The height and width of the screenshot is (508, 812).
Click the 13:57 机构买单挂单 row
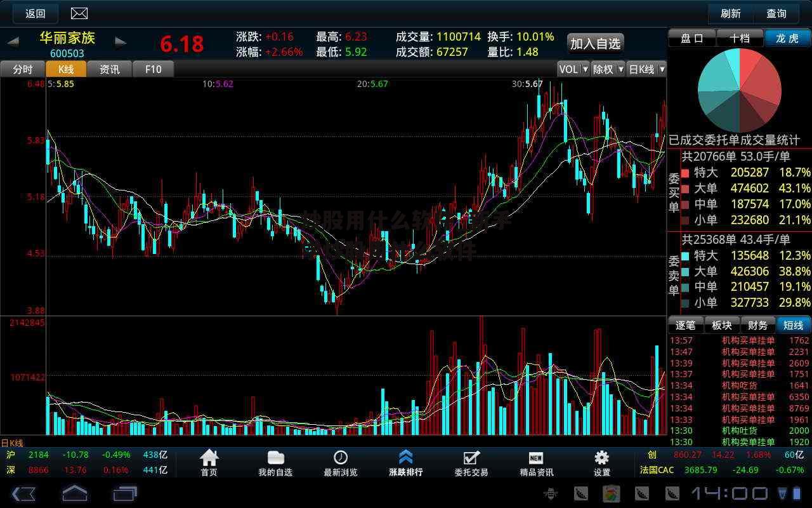coord(740,340)
